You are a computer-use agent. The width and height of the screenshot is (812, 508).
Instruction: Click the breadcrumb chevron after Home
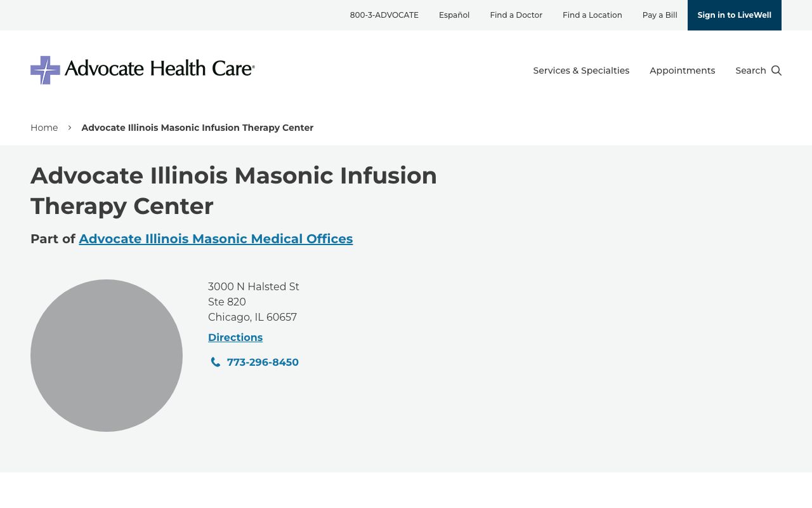[x=70, y=127]
